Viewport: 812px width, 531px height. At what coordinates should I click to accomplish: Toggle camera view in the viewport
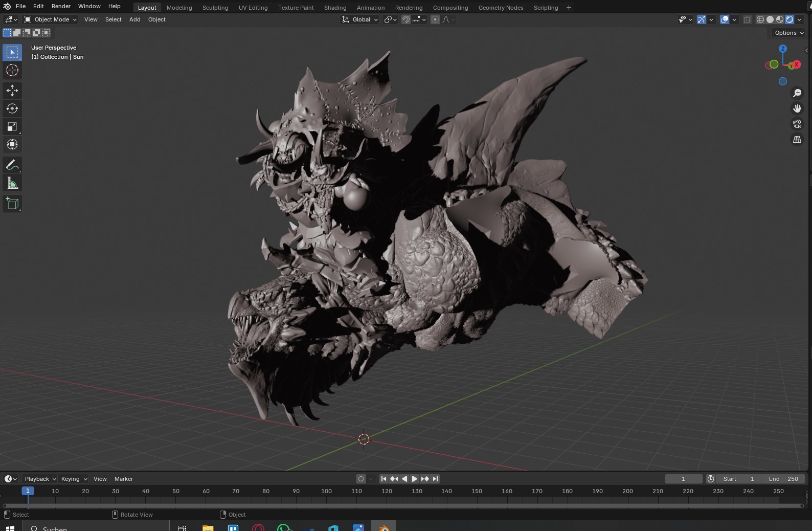tap(797, 124)
